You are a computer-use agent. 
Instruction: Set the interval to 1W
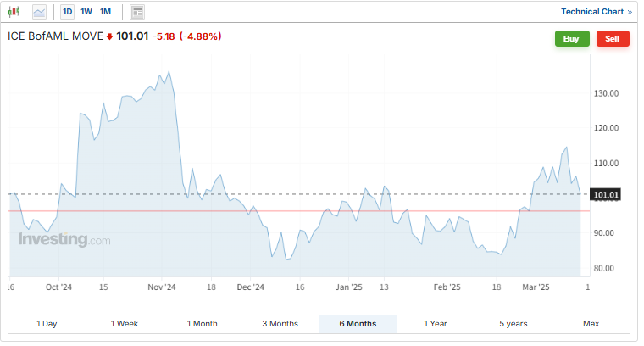(x=86, y=12)
